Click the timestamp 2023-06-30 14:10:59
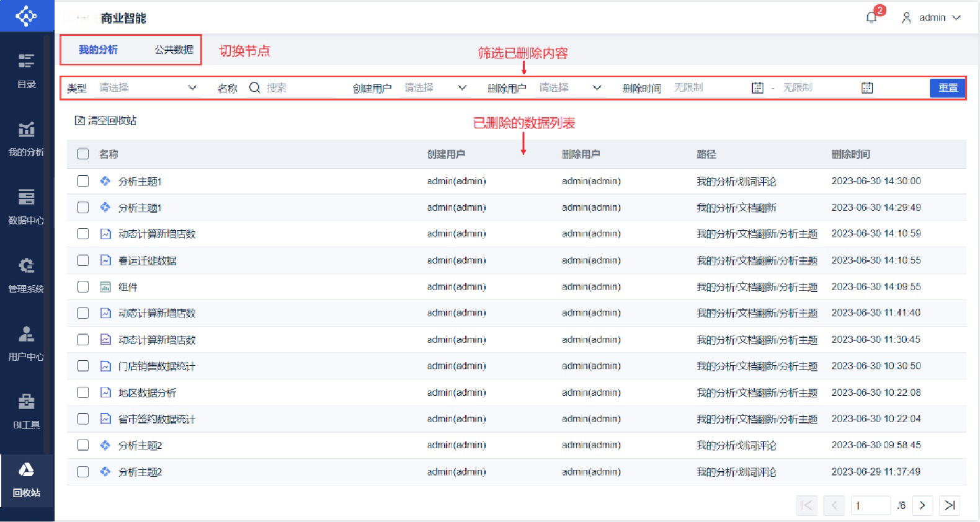The image size is (980, 522). click(876, 234)
